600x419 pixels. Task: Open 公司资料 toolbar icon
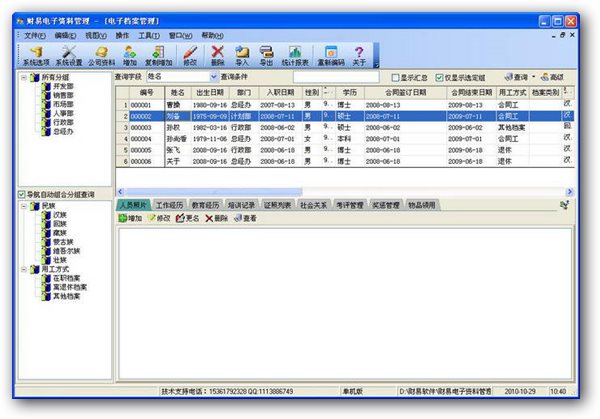[101, 56]
